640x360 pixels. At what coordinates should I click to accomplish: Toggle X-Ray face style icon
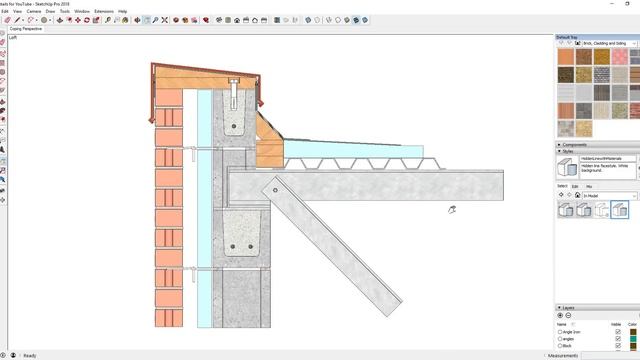[308, 20]
